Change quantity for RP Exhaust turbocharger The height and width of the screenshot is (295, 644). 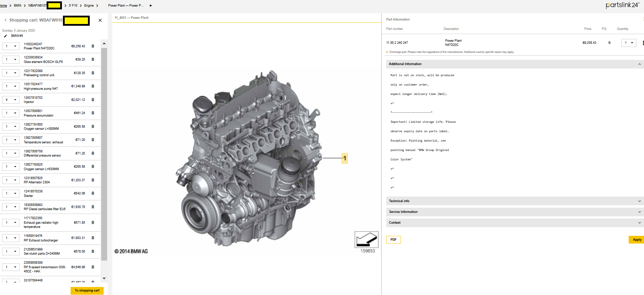(x=11, y=238)
